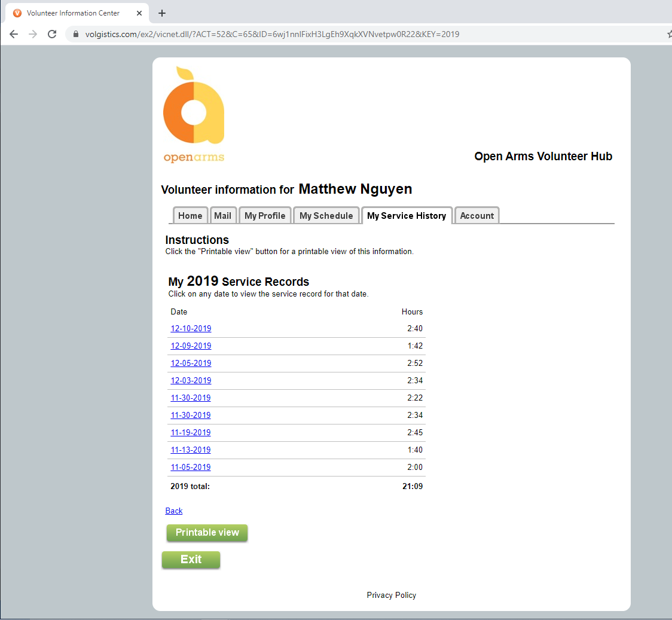This screenshot has height=620, width=672.
Task: Click the Open Arms apple logo
Action: click(194, 114)
